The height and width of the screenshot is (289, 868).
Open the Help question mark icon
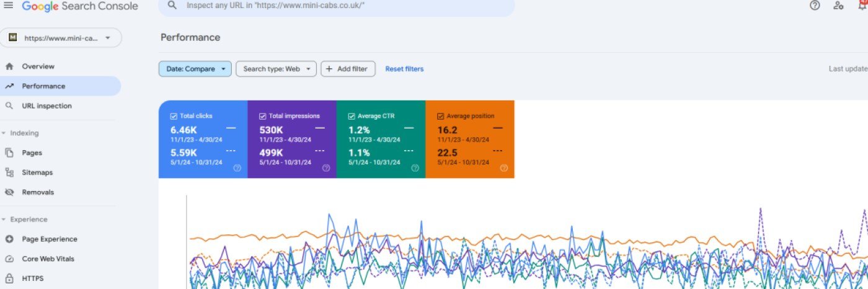click(815, 5)
